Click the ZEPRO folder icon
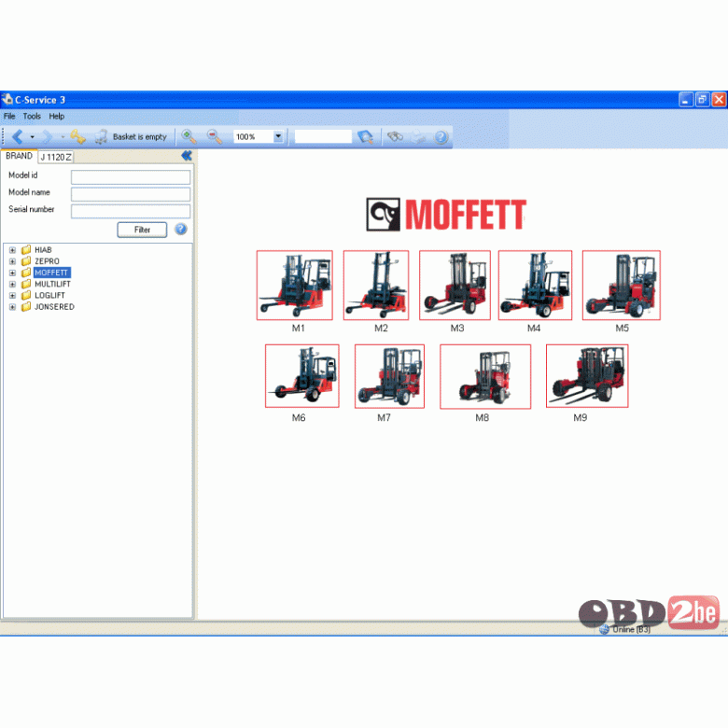 coord(26,261)
